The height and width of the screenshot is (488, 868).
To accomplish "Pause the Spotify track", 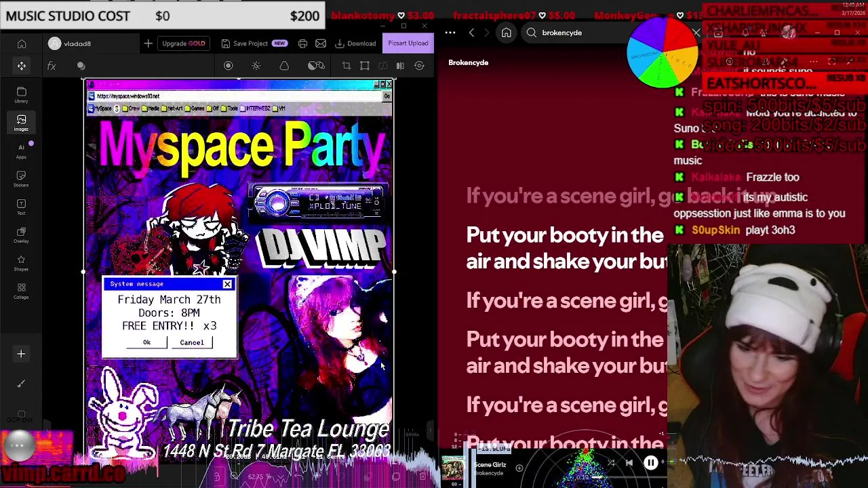I will [650, 463].
